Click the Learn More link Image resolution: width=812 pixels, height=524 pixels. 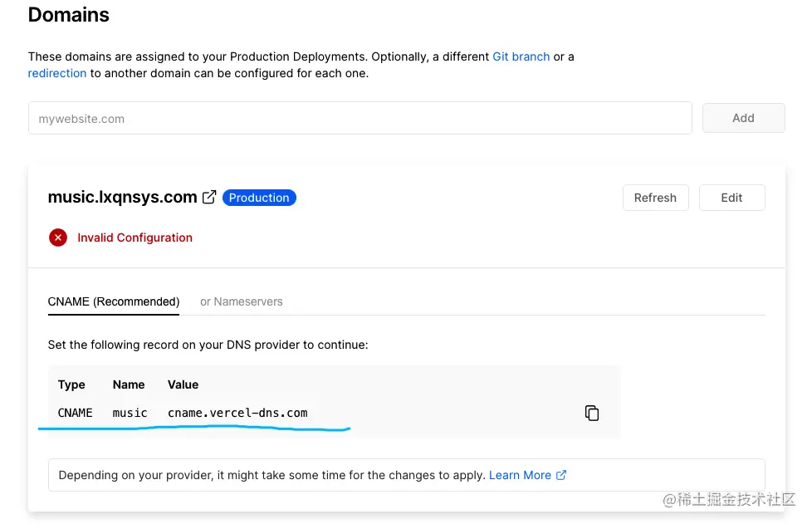(520, 475)
